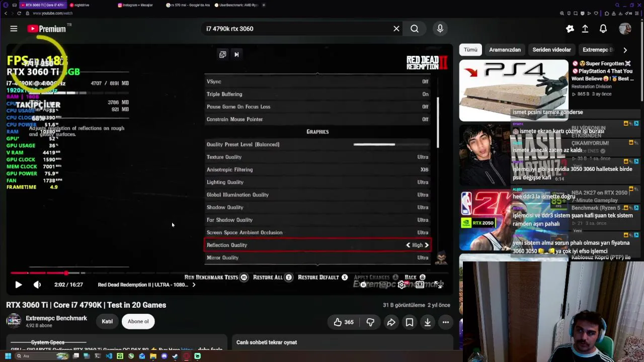Open Discord from the taskbar
Image resolution: width=644 pixels, height=362 pixels.
(x=164, y=356)
